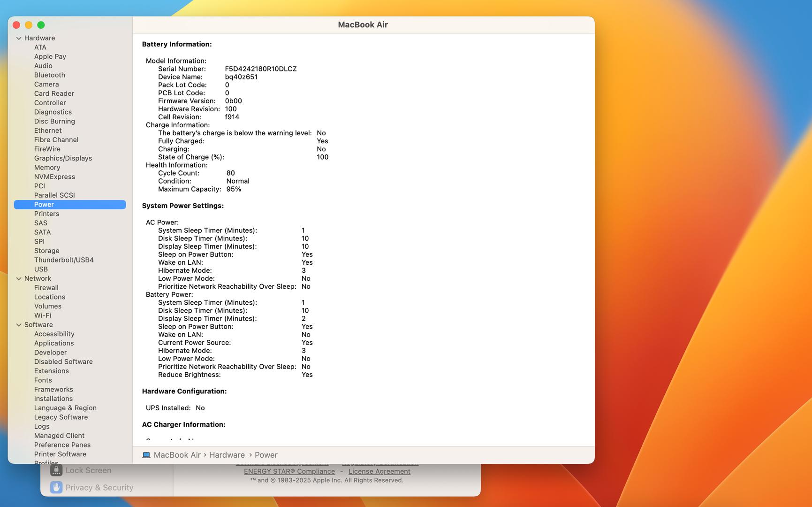
Task: Select Preference Panes in the sidebar
Action: tap(62, 445)
